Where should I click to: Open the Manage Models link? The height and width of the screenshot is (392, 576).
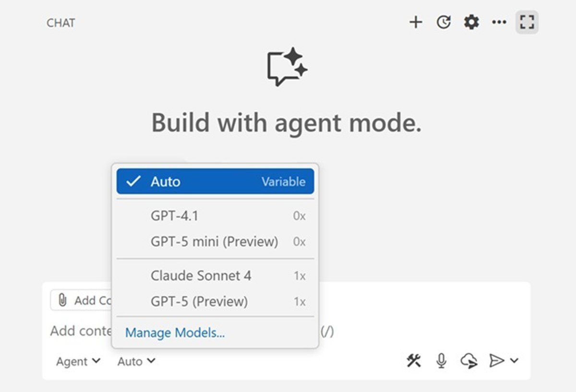[x=175, y=332]
